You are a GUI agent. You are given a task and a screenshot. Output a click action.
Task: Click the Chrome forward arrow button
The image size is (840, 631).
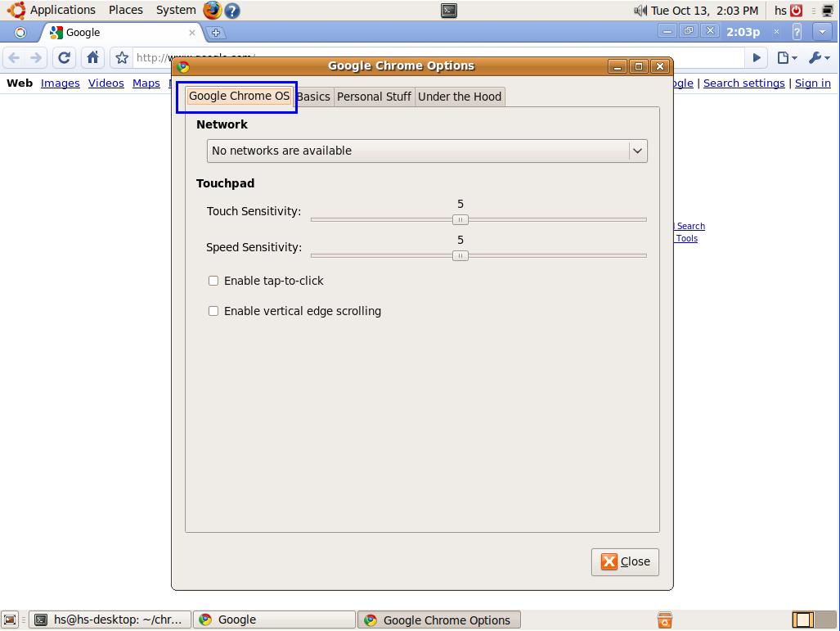[x=36, y=57]
